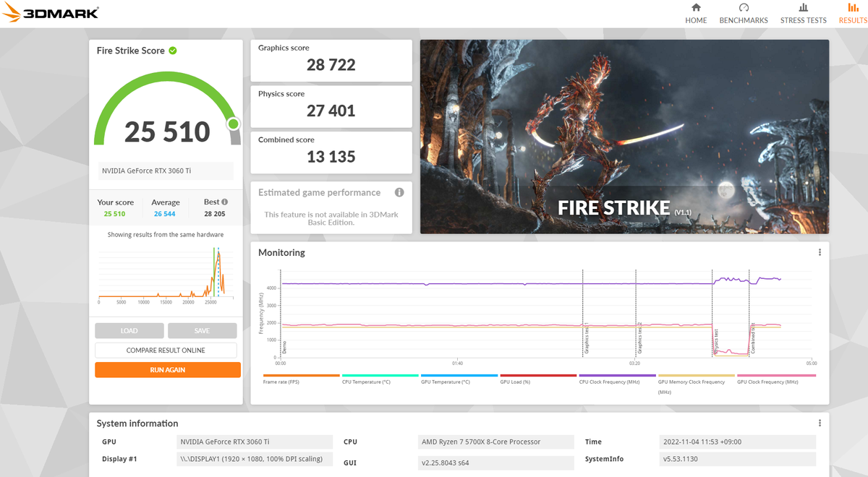The image size is (868, 477).
Task: Click the Fire Strike preview image
Action: tap(624, 136)
